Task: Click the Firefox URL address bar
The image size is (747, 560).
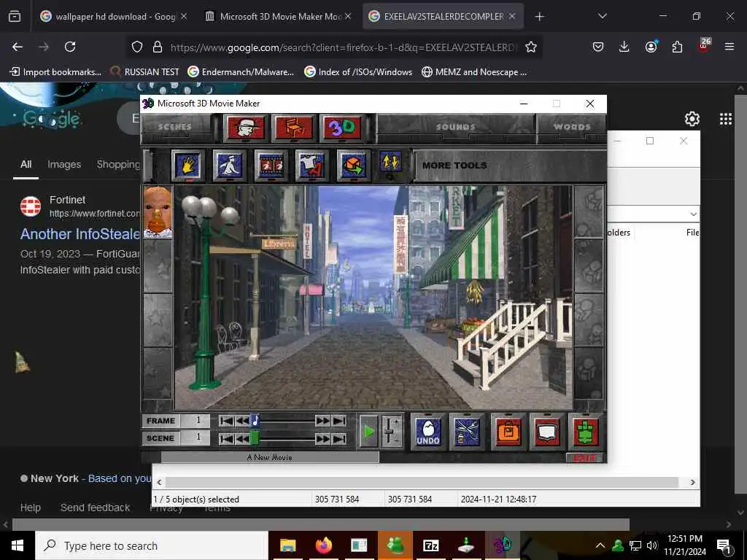Action: click(x=342, y=47)
